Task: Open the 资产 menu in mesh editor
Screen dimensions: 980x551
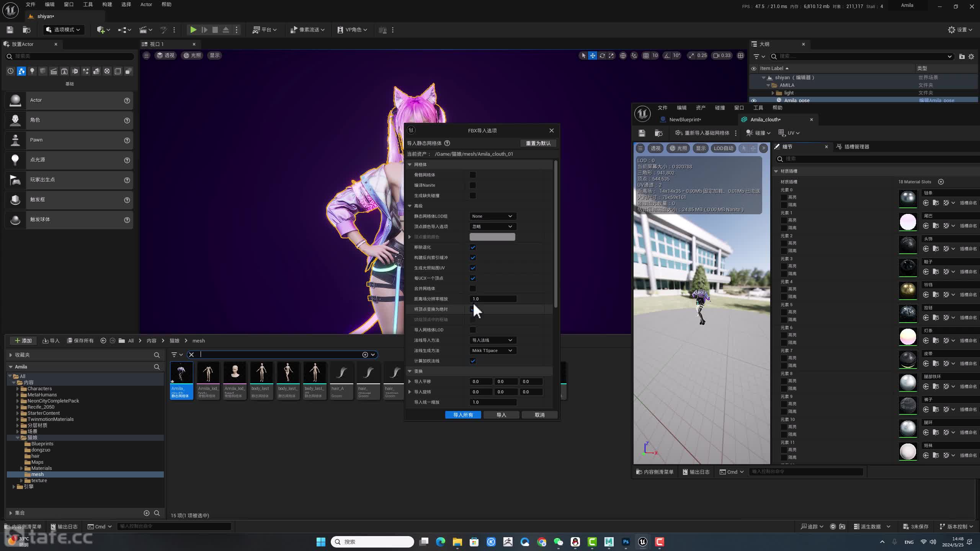Action: [x=701, y=108]
